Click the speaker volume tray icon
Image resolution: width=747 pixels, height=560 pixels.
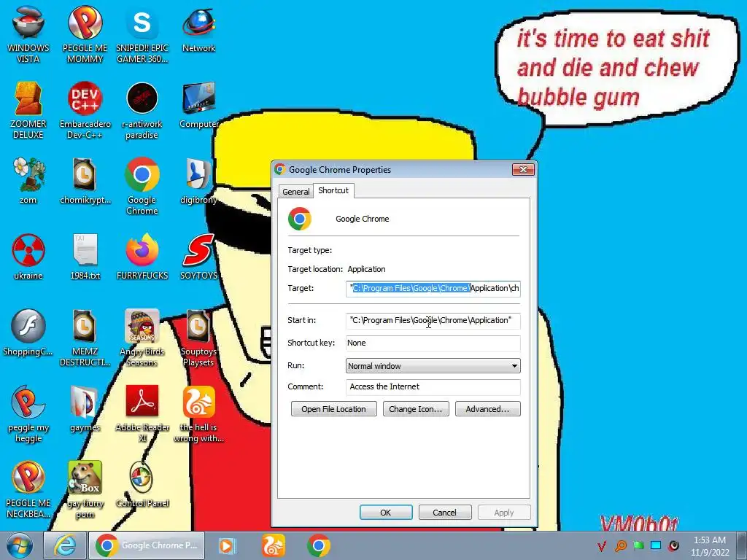pyautogui.click(x=673, y=545)
